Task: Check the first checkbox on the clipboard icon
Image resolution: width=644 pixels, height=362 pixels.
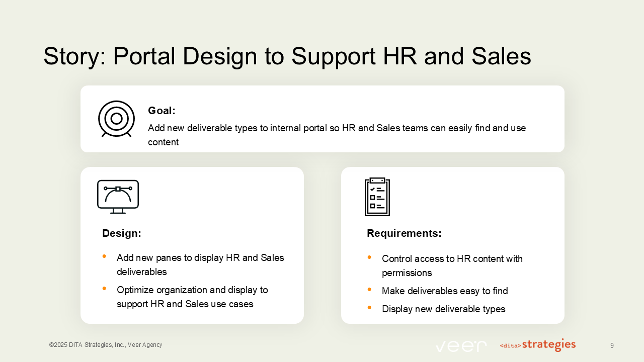Action: pos(372,189)
